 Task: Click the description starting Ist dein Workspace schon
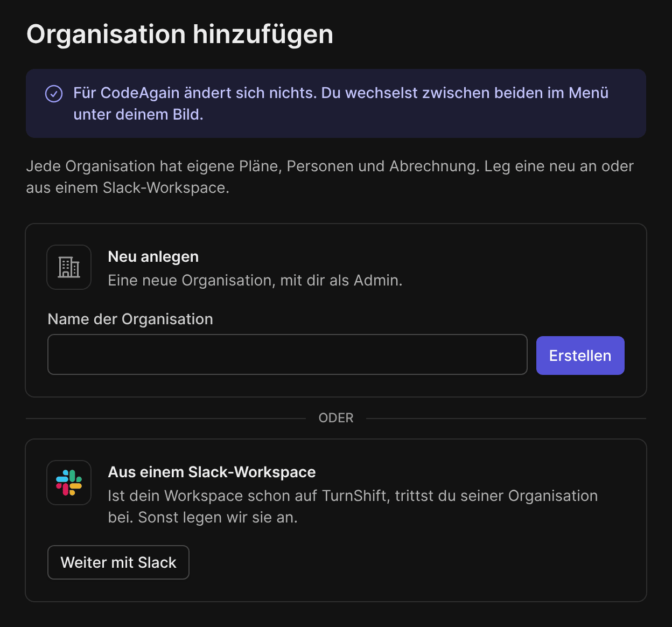(x=353, y=506)
